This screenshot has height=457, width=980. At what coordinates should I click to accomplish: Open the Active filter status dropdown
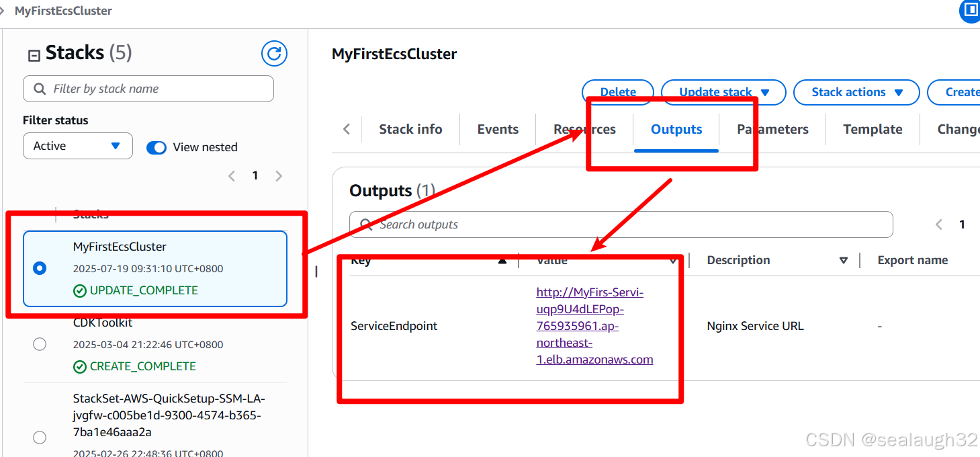78,146
